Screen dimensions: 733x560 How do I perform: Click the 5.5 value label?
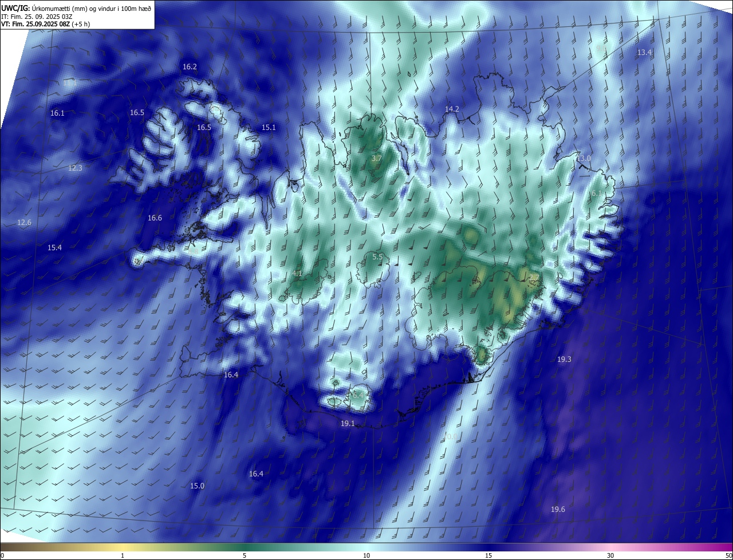[377, 257]
